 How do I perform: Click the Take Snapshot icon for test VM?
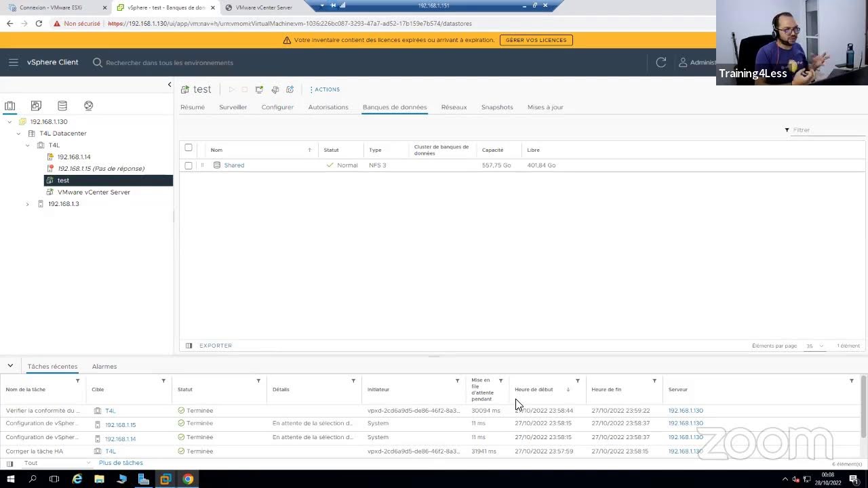(x=290, y=89)
